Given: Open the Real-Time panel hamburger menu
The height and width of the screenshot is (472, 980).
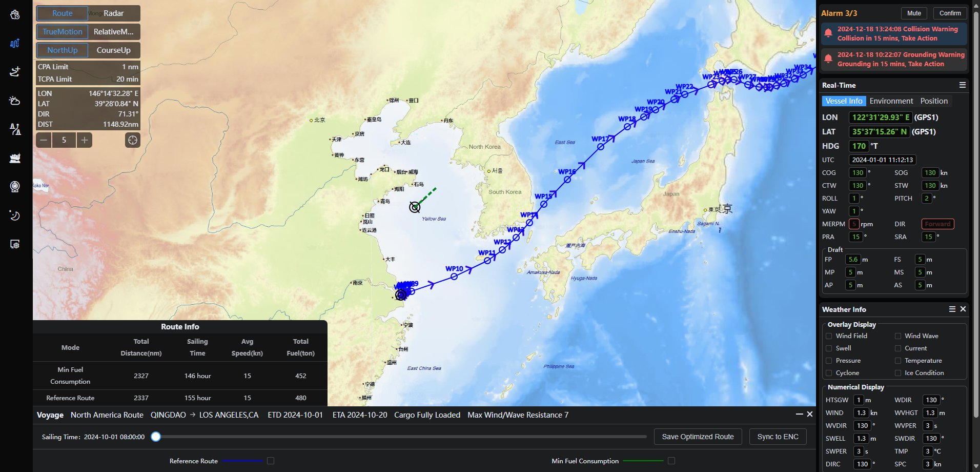Looking at the screenshot, I should [963, 85].
